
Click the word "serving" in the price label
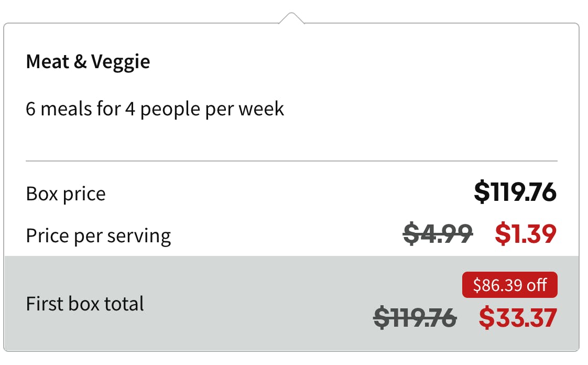[x=139, y=237]
